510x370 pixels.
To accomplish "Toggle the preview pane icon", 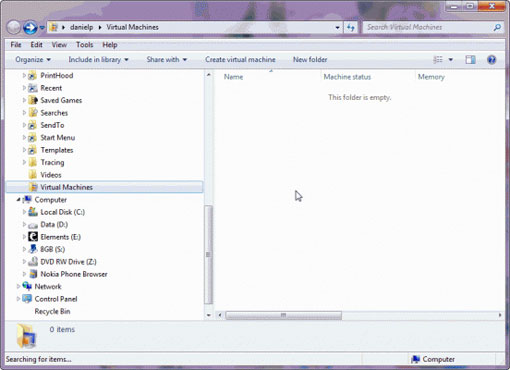I will pos(470,60).
